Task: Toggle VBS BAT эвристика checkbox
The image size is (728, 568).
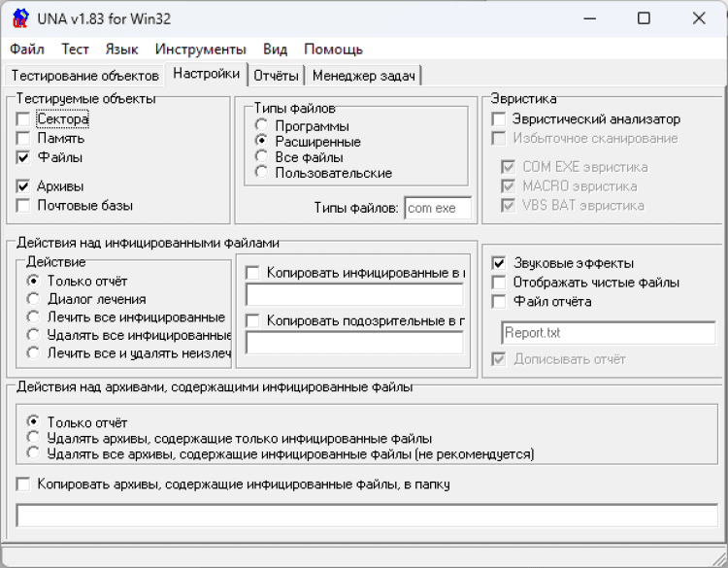Action: pyautogui.click(x=508, y=205)
